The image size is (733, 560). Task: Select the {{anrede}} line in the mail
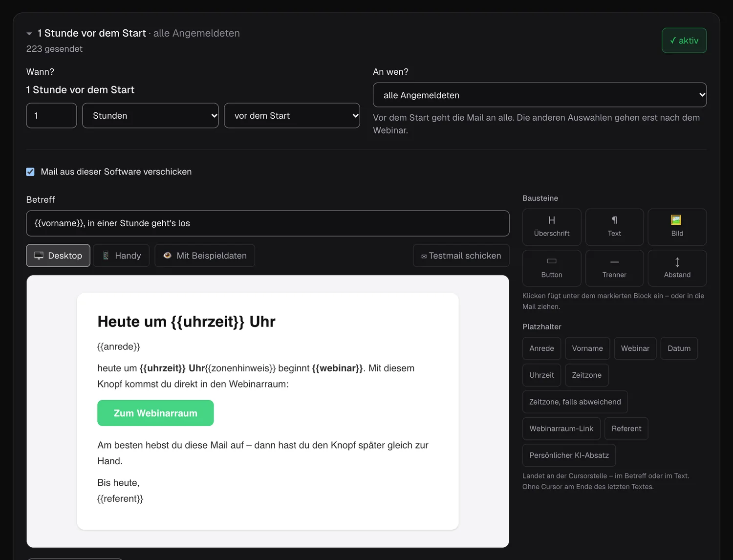[x=119, y=346]
